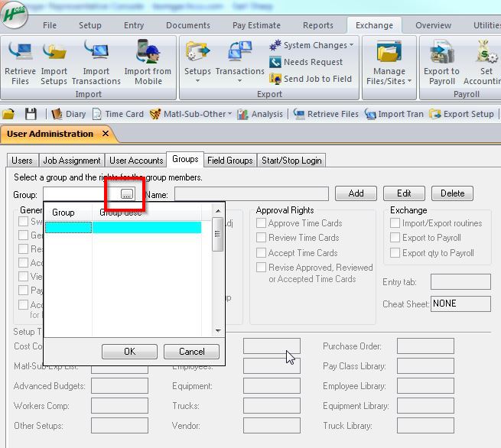Switch to the Users tab

coord(22,161)
